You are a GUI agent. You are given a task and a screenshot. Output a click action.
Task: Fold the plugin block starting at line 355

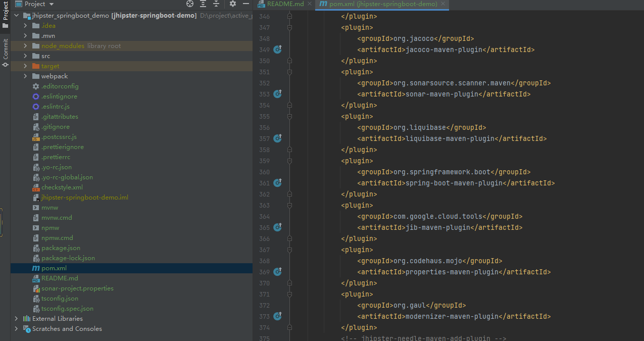coord(290,116)
